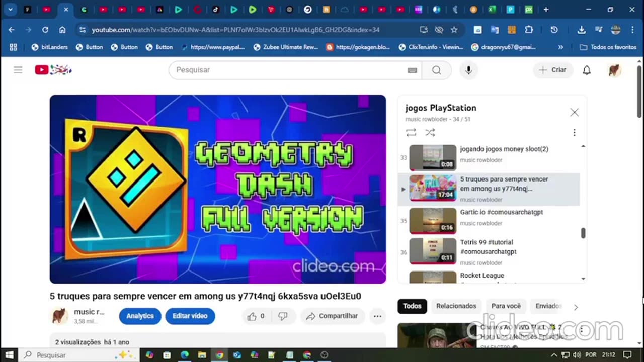Open the browser home page
This screenshot has width=644, height=362.
[62, 30]
